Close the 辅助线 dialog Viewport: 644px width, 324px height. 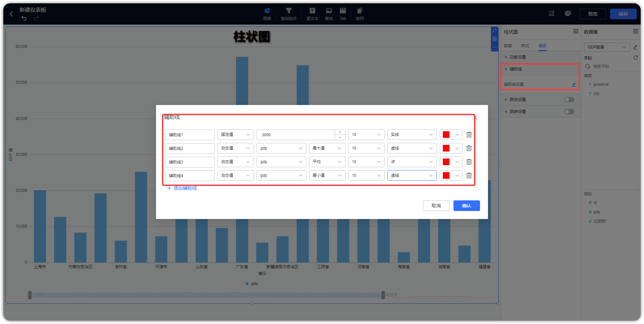click(475, 118)
